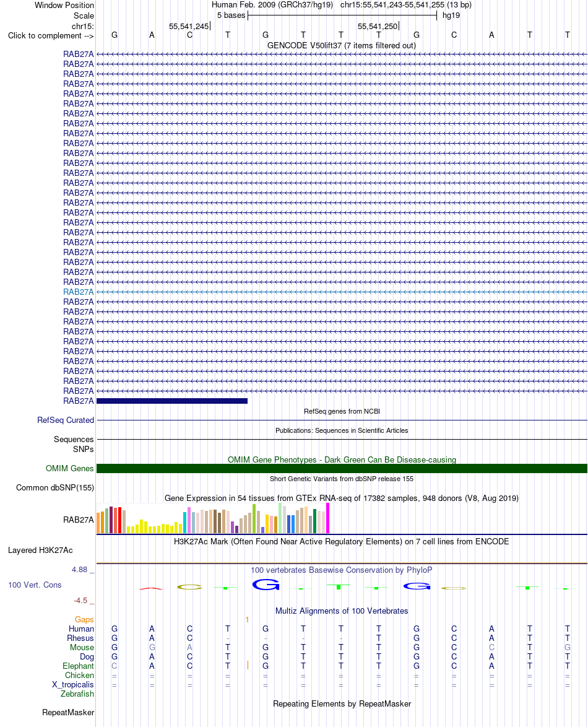This screenshot has height=727, width=588.
Task: Click the X_tropicalis alignment row label
Action: 73,684
